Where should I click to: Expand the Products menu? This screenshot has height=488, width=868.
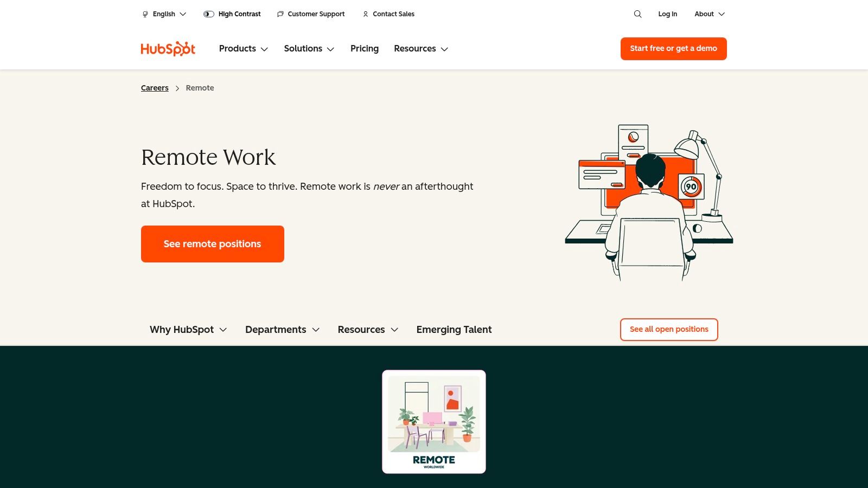pos(244,49)
